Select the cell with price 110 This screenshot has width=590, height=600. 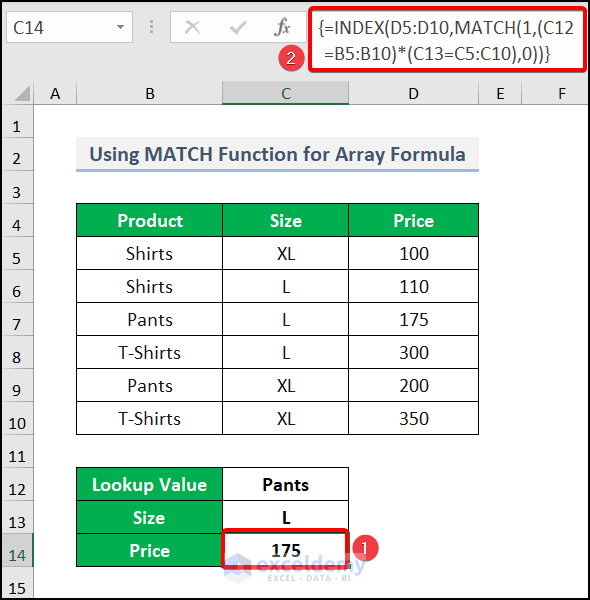click(414, 287)
